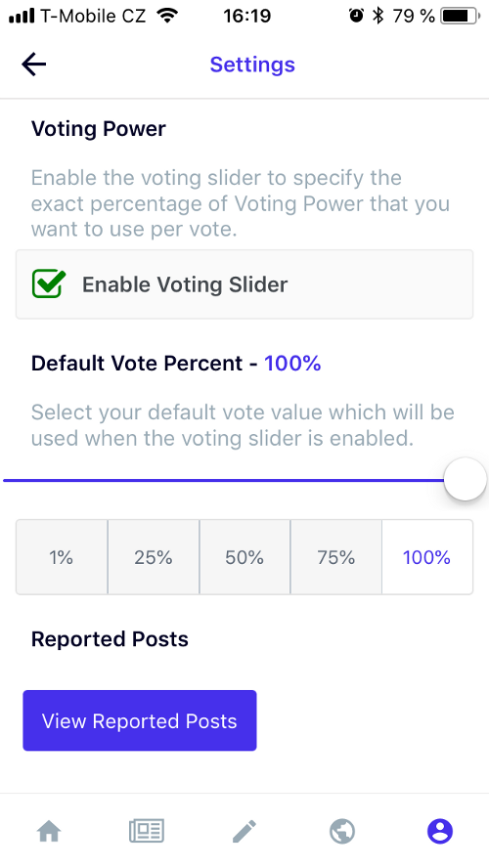Click the View Reported Posts button
The width and height of the screenshot is (489, 868).
point(140,720)
